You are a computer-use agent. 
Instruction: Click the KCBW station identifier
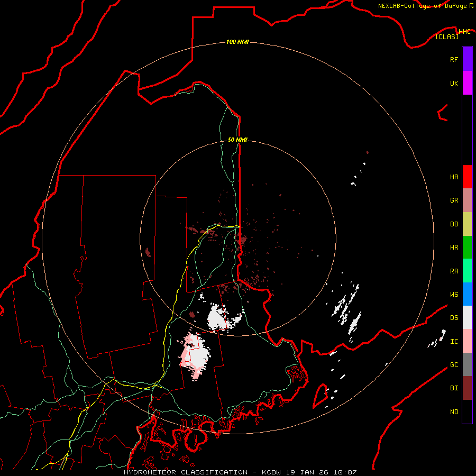coord(272,472)
